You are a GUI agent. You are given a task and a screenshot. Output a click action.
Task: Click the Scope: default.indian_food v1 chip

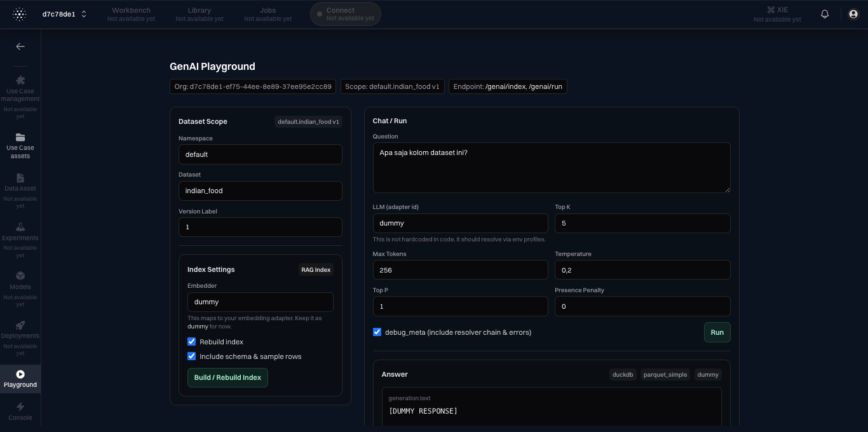point(392,86)
